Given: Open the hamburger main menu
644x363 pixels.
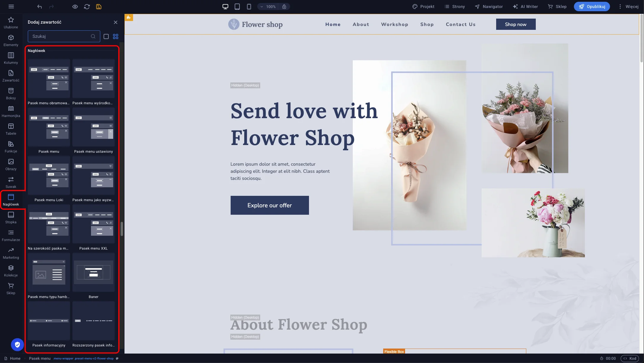Looking at the screenshot, I should [11, 6].
